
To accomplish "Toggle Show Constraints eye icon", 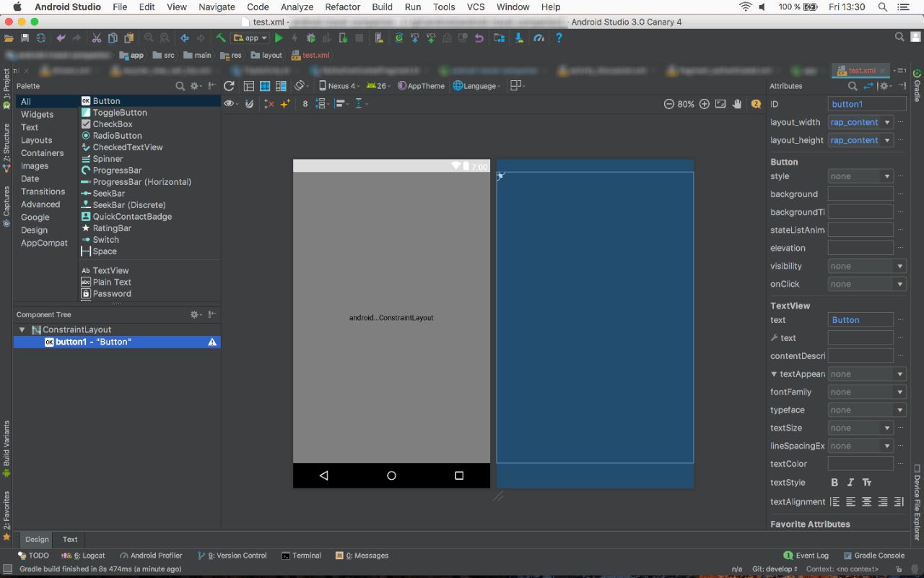I will click(230, 104).
